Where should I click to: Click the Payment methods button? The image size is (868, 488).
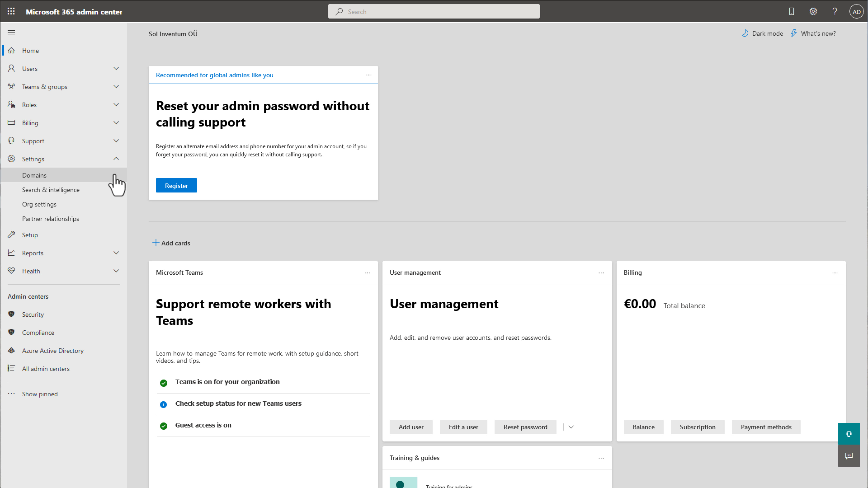pos(766,427)
